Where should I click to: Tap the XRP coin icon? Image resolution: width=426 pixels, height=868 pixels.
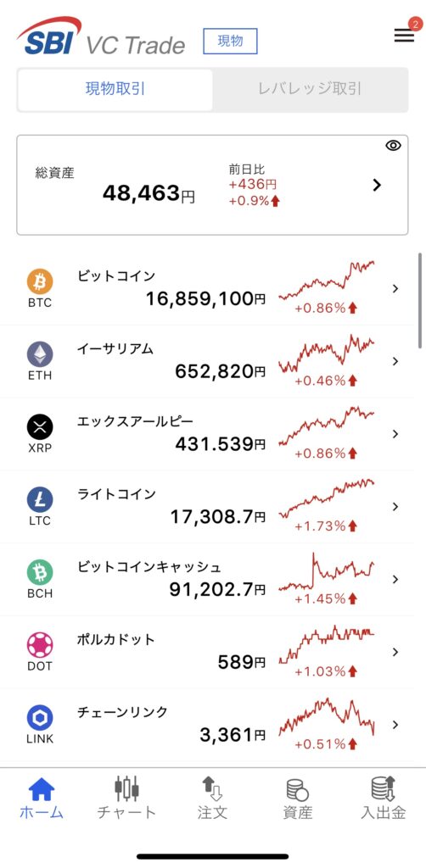pos(40,427)
